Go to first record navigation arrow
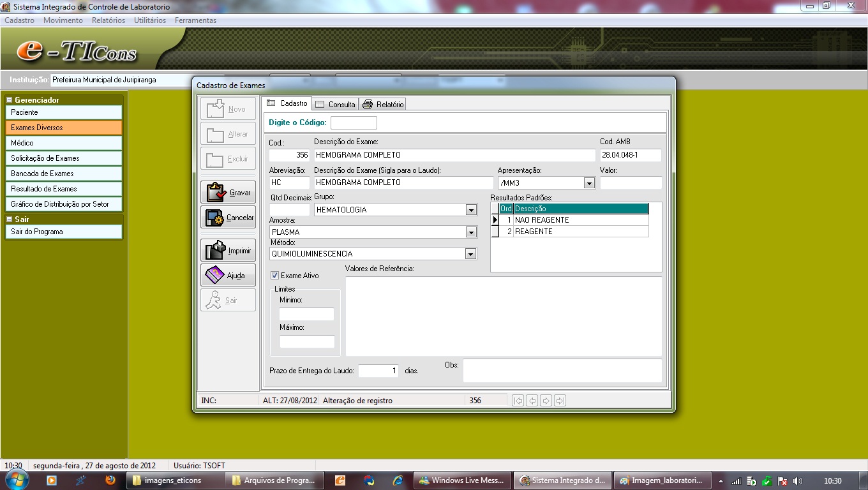The image size is (868, 490). 518,401
